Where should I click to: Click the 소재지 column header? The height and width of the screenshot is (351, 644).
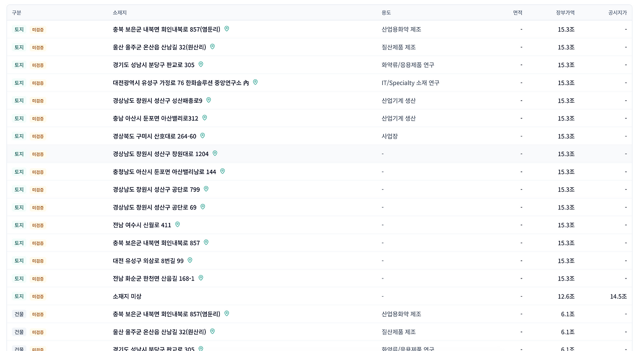click(120, 13)
